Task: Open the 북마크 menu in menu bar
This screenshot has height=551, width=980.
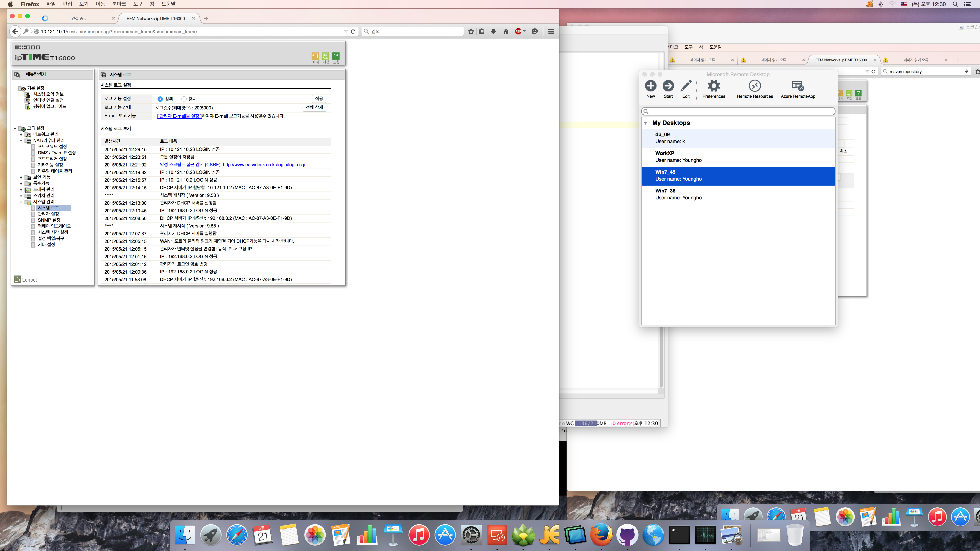Action: point(119,4)
